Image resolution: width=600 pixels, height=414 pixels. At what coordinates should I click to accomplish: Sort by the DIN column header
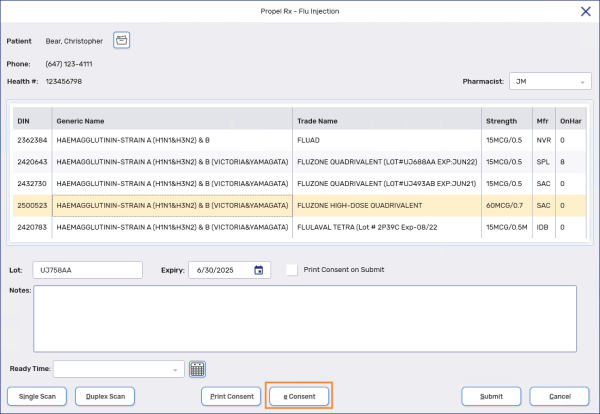pos(30,120)
